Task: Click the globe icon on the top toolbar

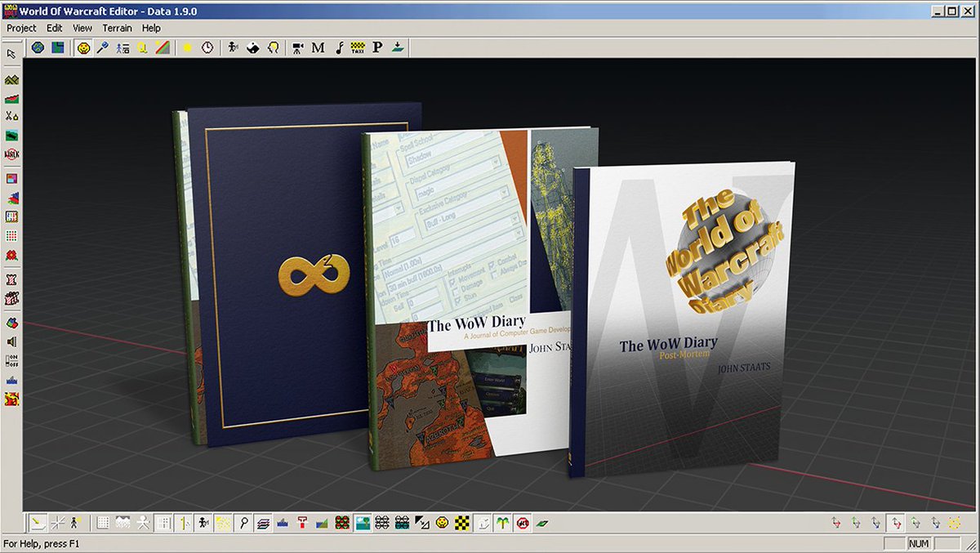Action: tap(36, 47)
